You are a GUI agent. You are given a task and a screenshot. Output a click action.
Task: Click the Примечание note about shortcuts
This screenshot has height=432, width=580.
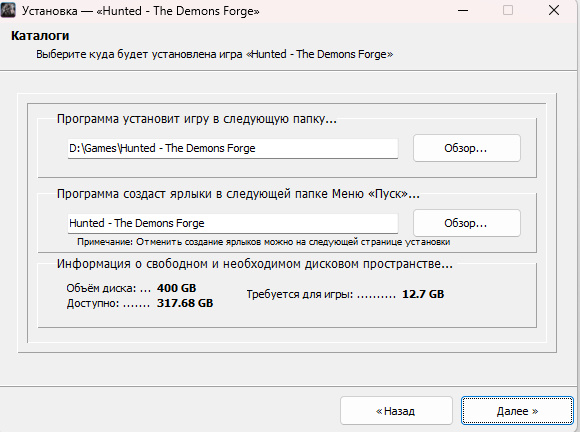[263, 242]
